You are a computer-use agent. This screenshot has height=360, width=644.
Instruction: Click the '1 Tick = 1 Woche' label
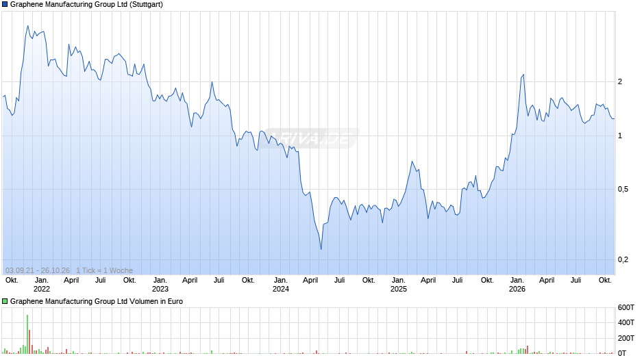click(104, 270)
